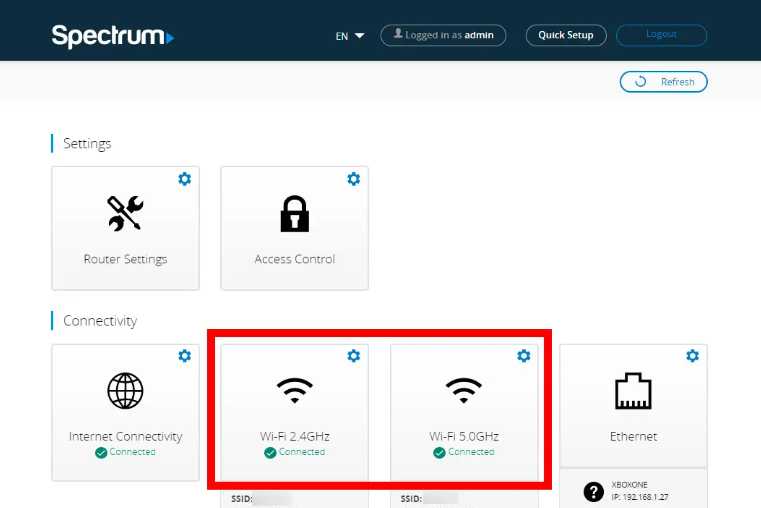Select the Access Control label
Image resolution: width=761 pixels, height=508 pixels.
(295, 259)
